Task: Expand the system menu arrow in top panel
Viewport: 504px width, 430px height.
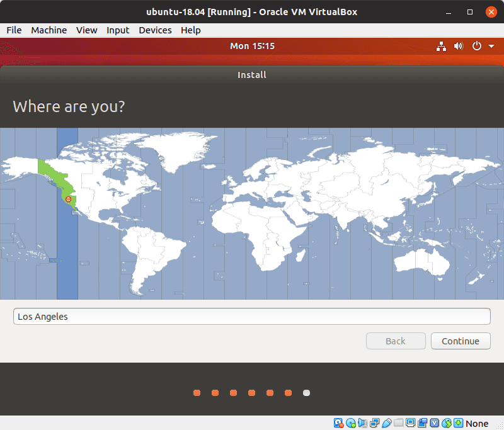Action: click(x=491, y=46)
